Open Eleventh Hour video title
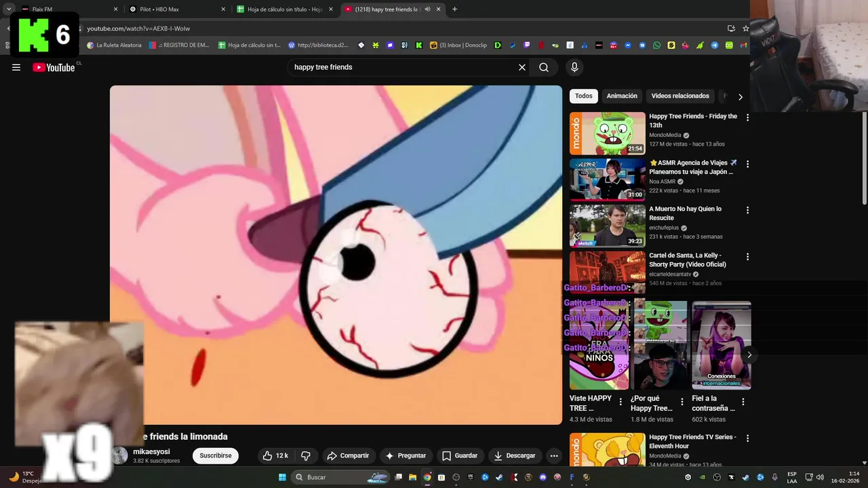 (x=692, y=441)
